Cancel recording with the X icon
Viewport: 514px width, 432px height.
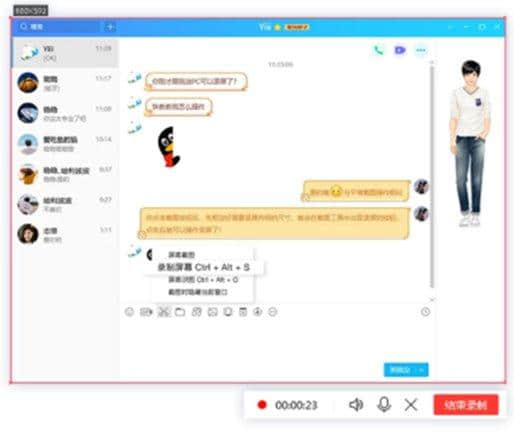(x=411, y=405)
